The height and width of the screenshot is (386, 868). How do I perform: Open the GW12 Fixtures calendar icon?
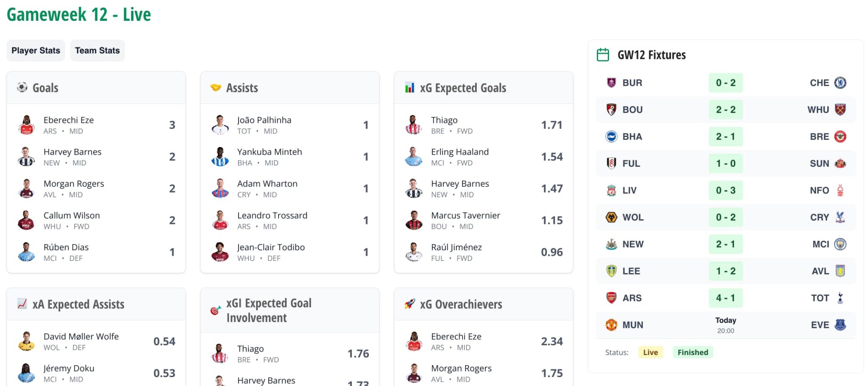click(x=602, y=54)
